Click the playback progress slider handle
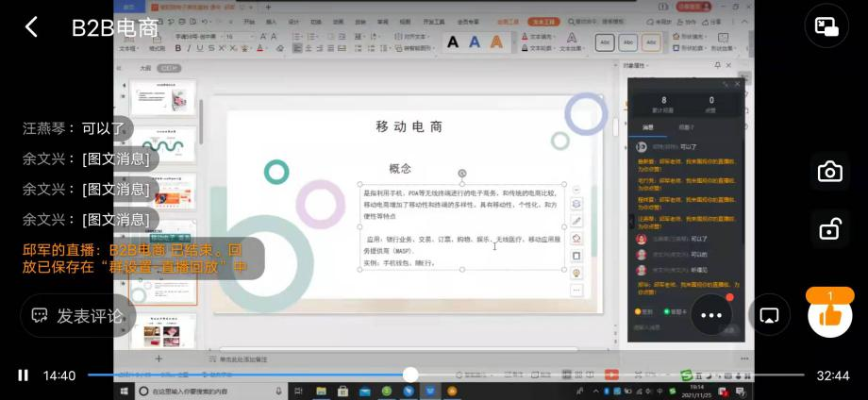868x400 pixels. [410, 375]
